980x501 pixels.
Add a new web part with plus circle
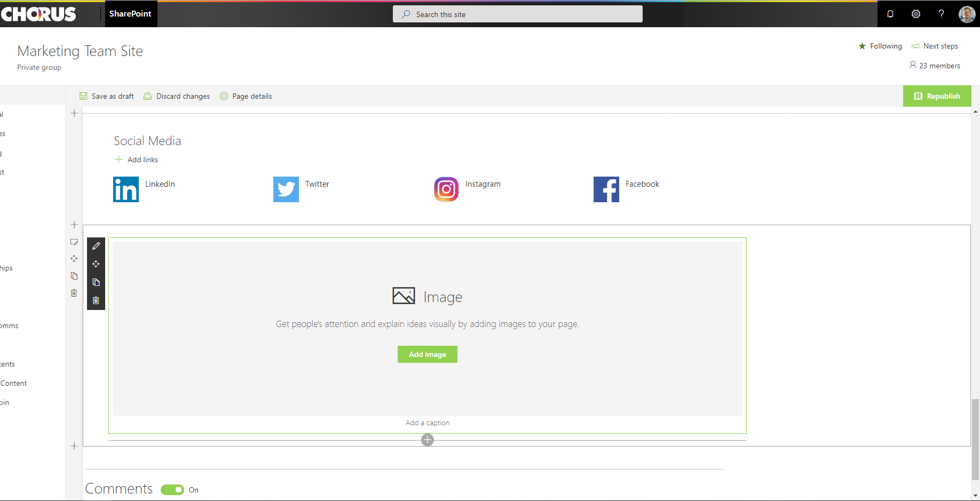point(428,440)
